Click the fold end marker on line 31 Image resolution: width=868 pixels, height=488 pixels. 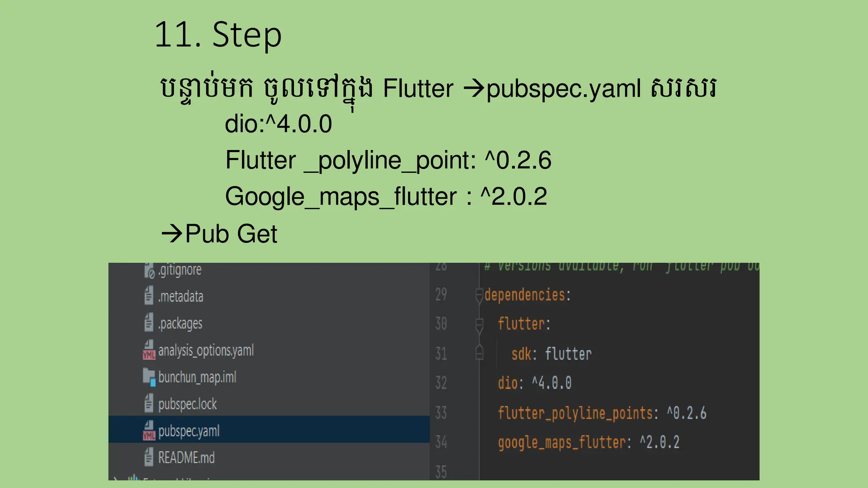(x=479, y=352)
